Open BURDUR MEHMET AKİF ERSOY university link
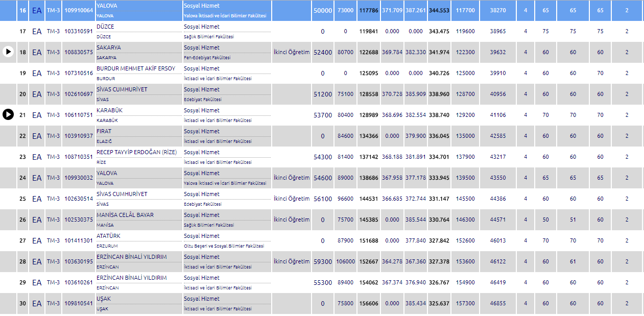 [x=135, y=68]
